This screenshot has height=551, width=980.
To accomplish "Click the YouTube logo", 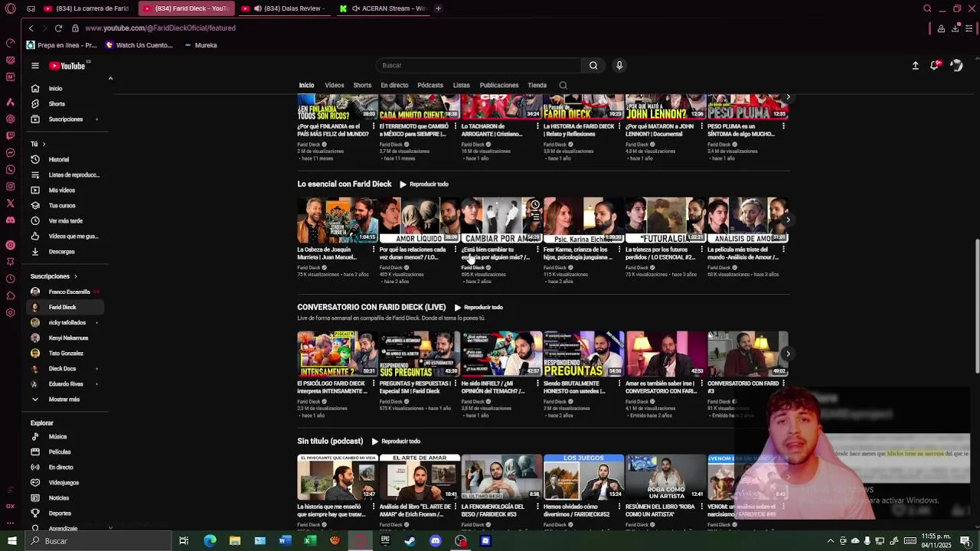I will [67, 66].
